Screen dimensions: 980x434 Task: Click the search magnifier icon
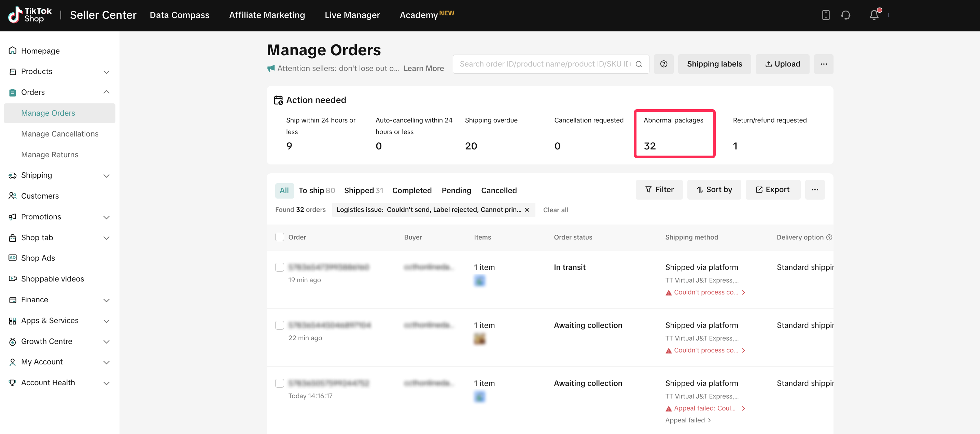639,64
